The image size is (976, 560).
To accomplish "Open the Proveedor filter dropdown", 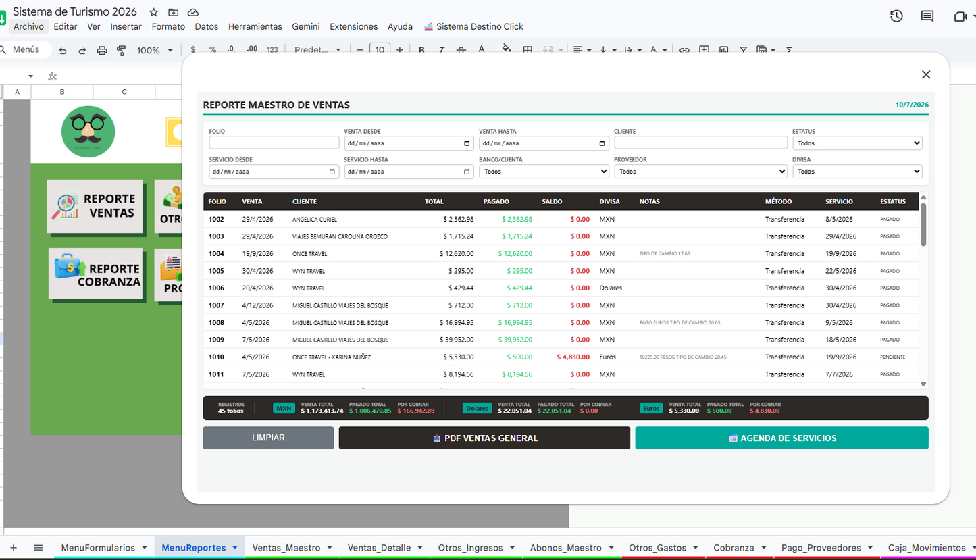I will coord(700,172).
